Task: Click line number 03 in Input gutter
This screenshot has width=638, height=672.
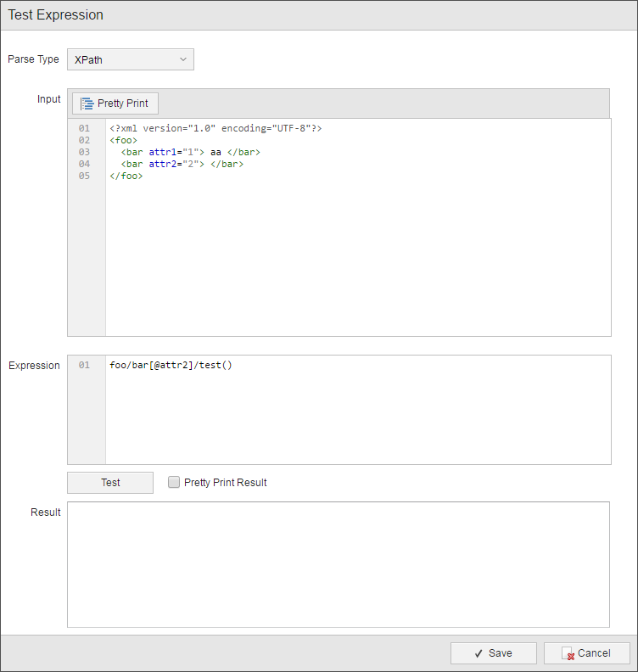Action: click(84, 152)
